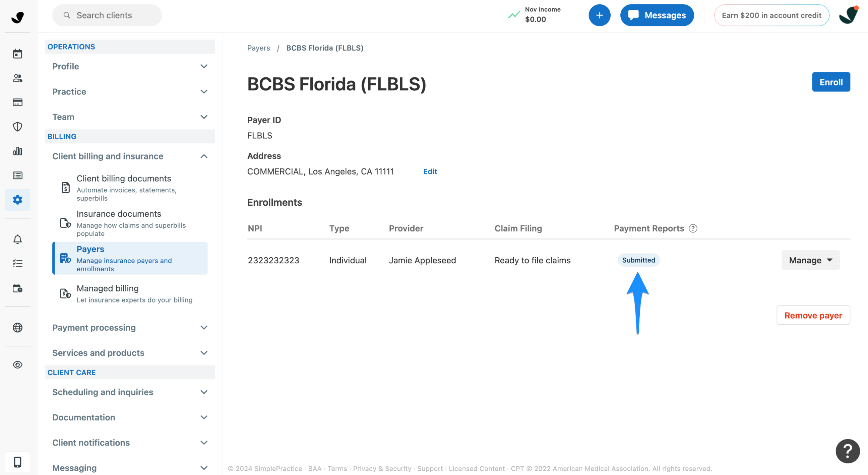Open the Reminders bell icon

(17, 239)
